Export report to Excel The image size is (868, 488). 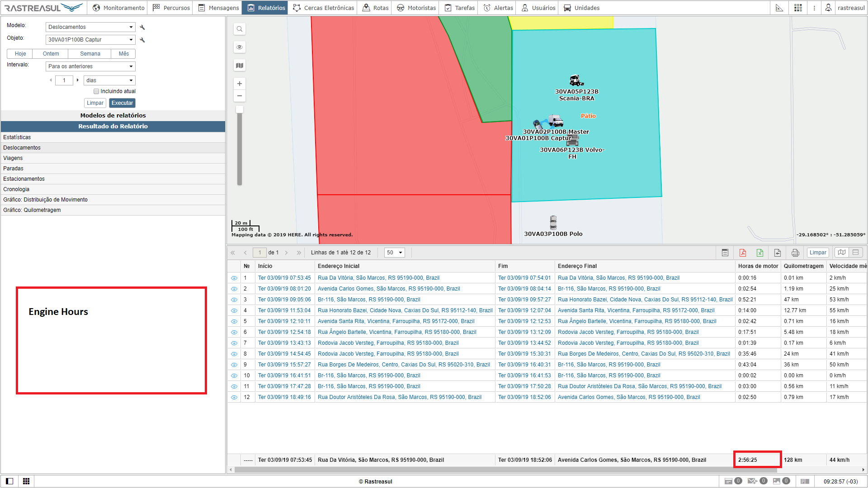click(760, 253)
